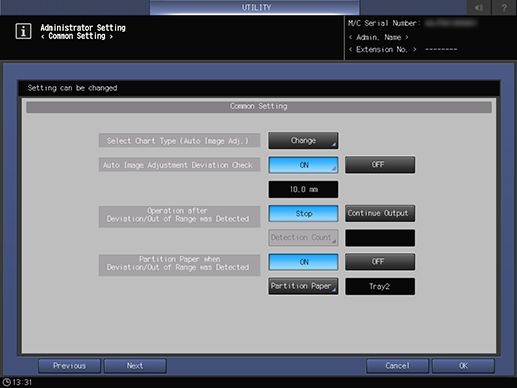Click the clock icon in status bar
Screen dimensions: 517x388
[x=6, y=382]
